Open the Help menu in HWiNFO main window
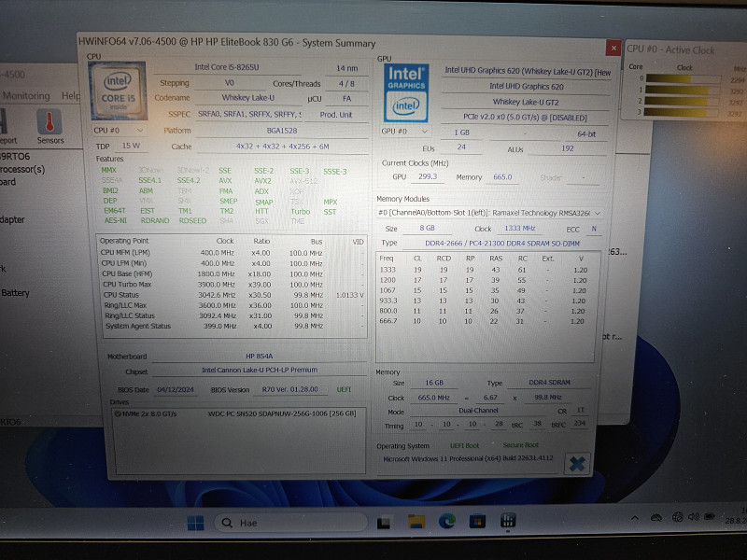The width and height of the screenshot is (747, 560). [71, 96]
